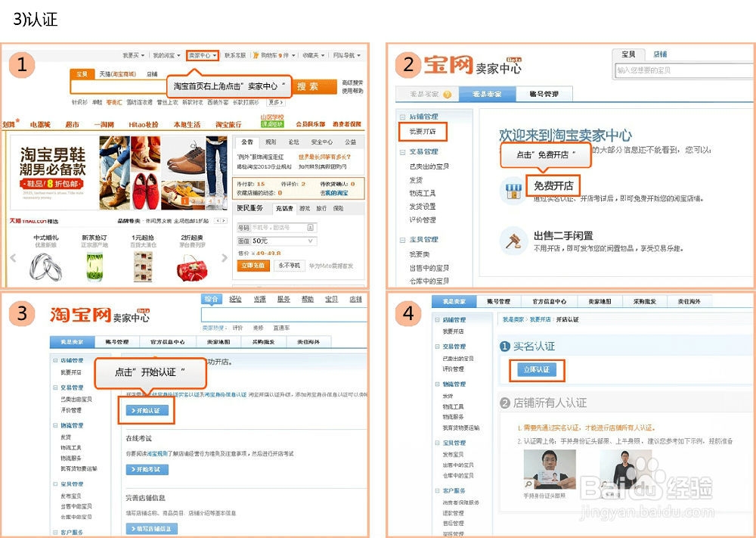Viewport: 756px width, 538px height.
Task: Click the contact-book icon in the 号码 field
Action: click(x=311, y=227)
